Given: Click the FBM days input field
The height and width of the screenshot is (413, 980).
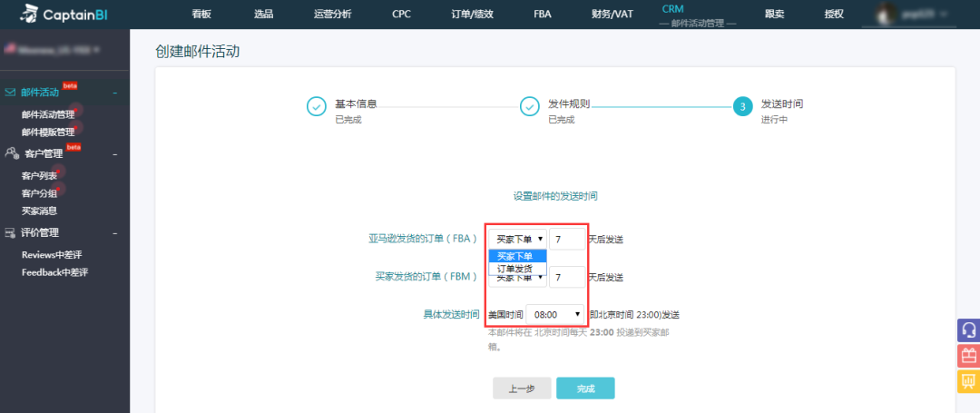Looking at the screenshot, I should [567, 277].
